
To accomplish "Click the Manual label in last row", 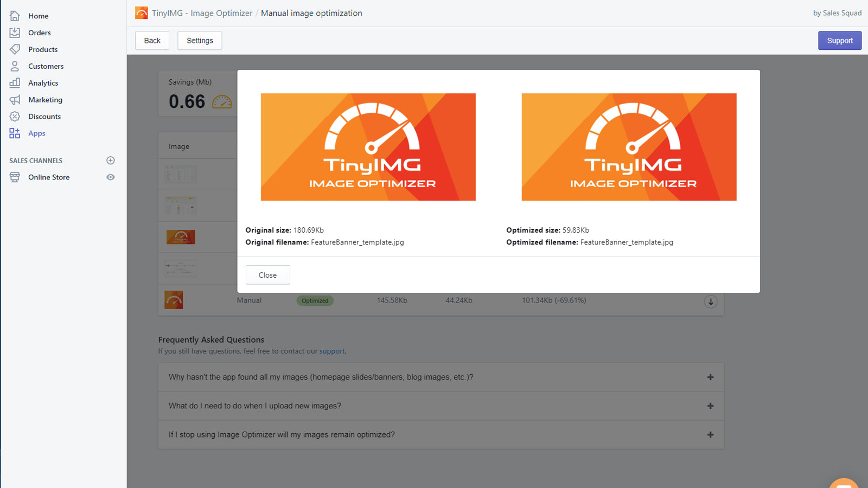I will tap(249, 300).
